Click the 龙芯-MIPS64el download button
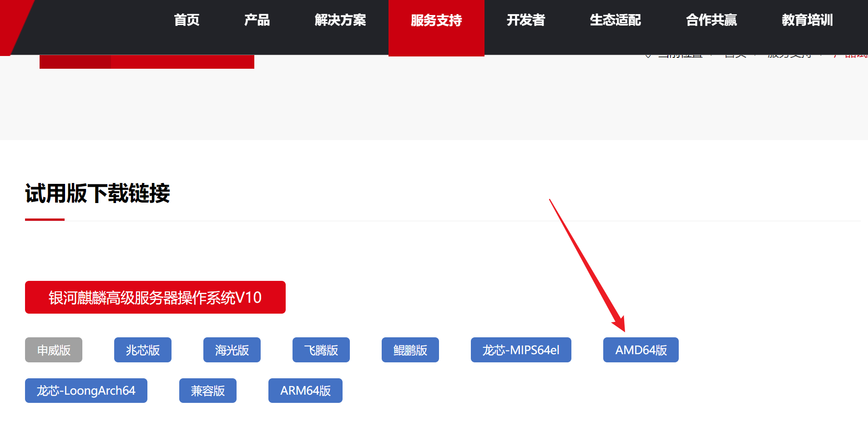868x432 pixels. point(521,350)
